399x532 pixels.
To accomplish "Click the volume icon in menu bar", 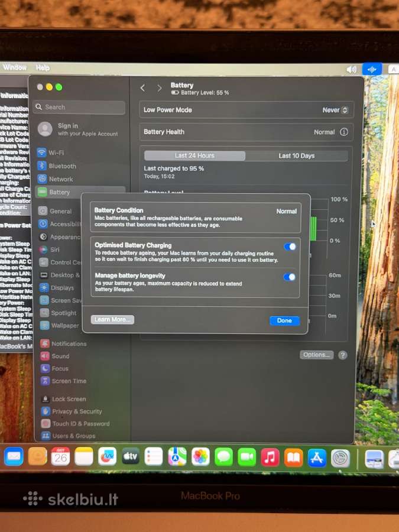I will (x=351, y=70).
